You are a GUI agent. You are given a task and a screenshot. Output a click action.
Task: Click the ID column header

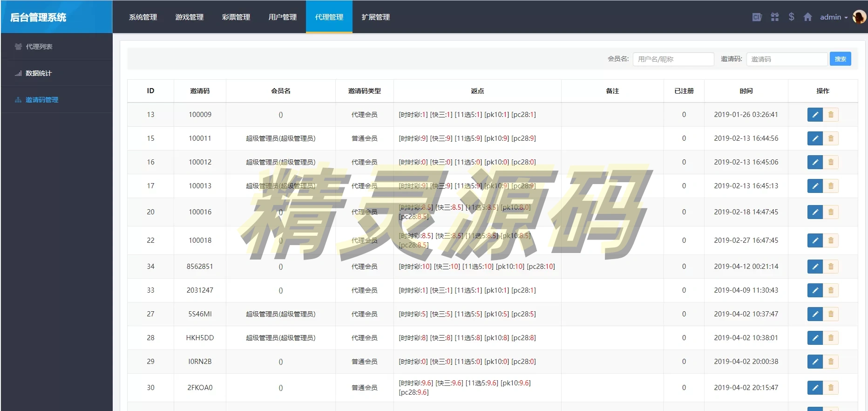point(150,91)
